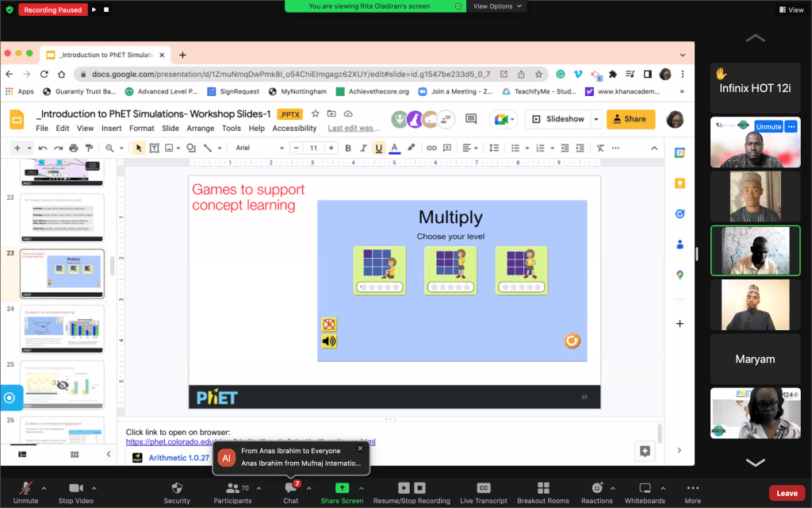The width and height of the screenshot is (812, 508).
Task: Click the insert link icon
Action: coord(431,148)
